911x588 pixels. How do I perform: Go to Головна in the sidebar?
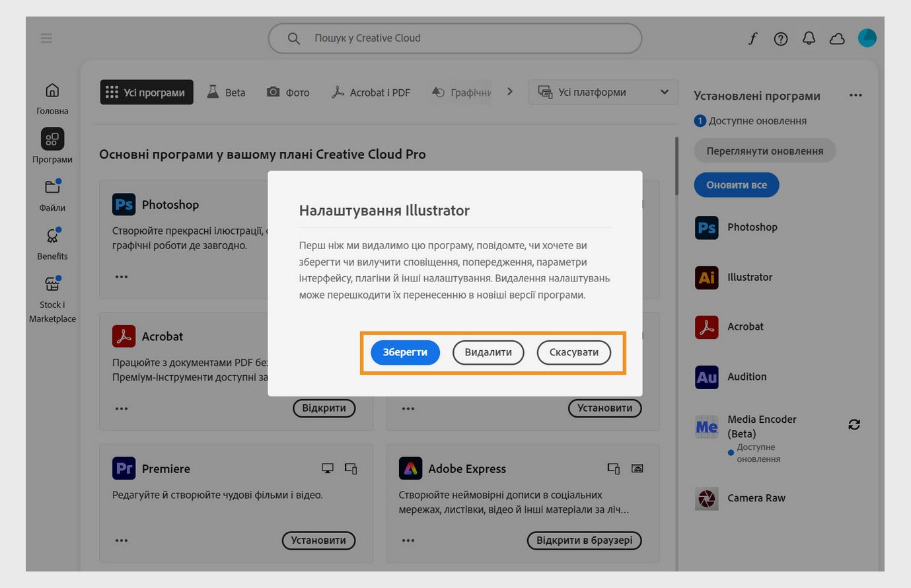pyautogui.click(x=52, y=98)
